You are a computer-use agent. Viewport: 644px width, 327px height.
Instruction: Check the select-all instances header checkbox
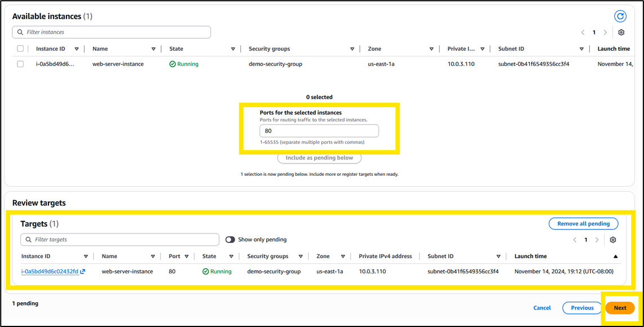click(x=20, y=49)
